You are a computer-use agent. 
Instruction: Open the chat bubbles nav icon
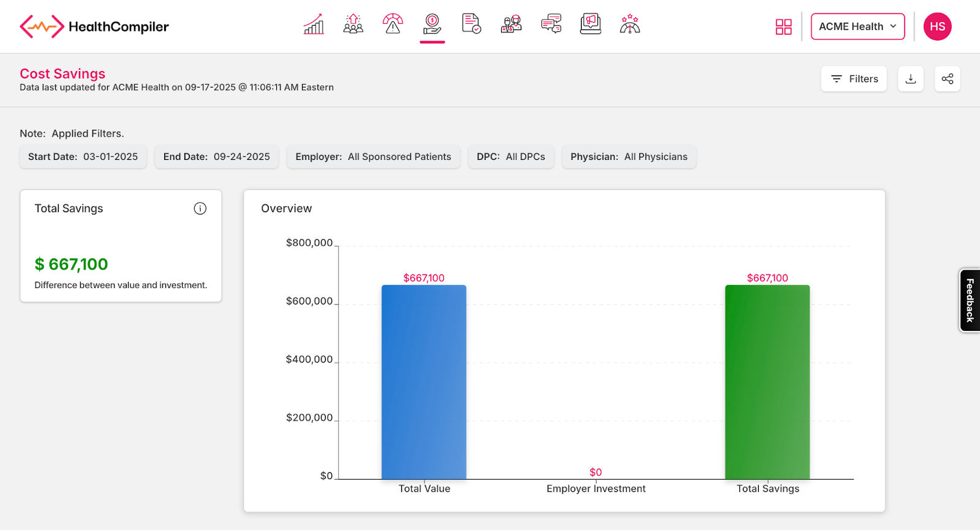click(551, 25)
